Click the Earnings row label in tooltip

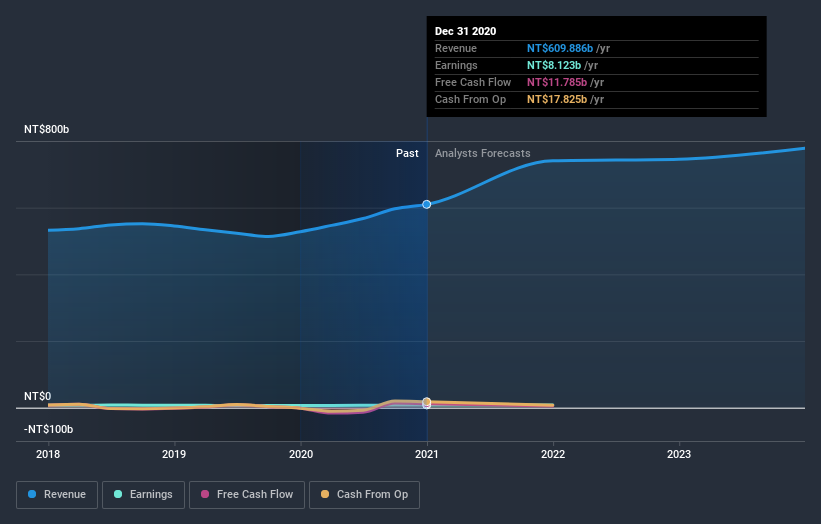[x=456, y=65]
